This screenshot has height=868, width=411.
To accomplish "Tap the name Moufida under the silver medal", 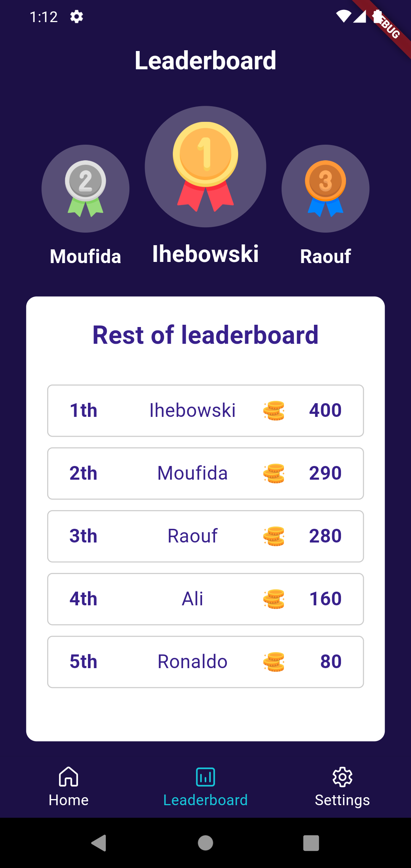I will point(85,257).
